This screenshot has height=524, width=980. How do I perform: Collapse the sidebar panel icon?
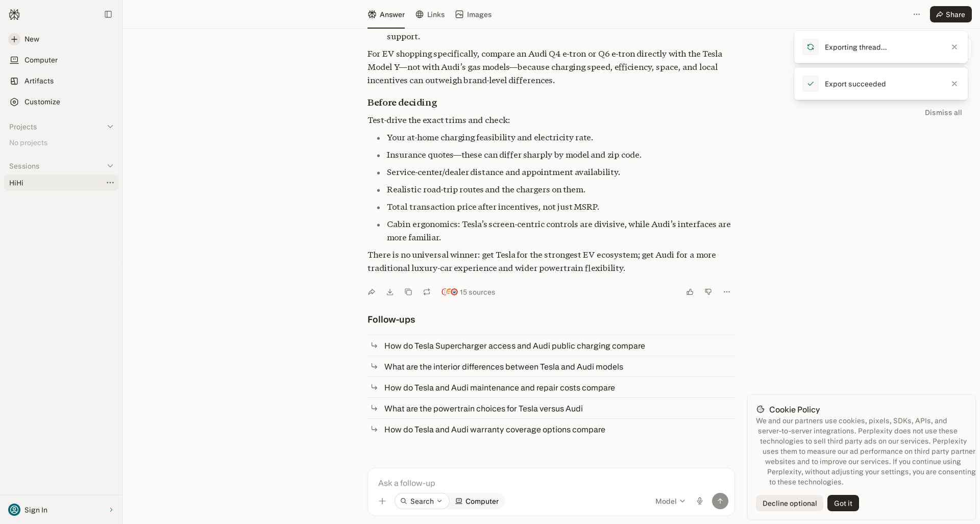(108, 14)
